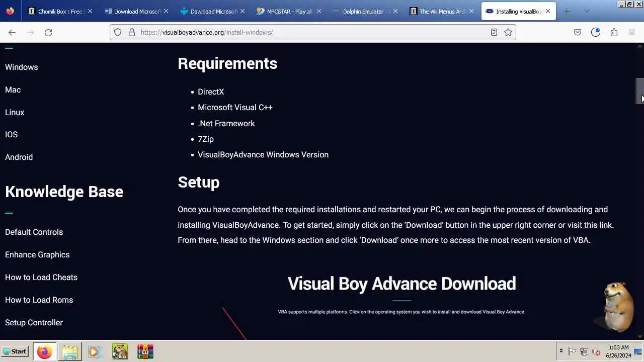Open the file explorer taskbar icon

[x=70, y=351]
